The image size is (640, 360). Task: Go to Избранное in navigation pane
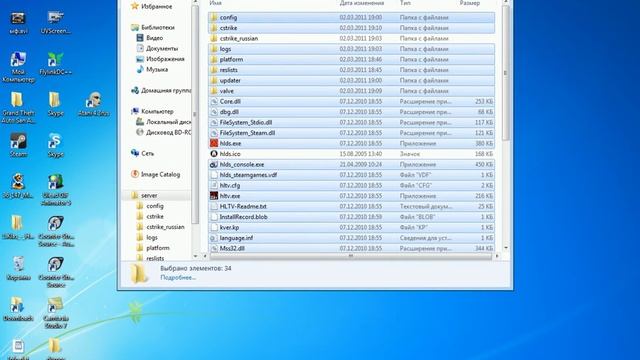(151, 7)
